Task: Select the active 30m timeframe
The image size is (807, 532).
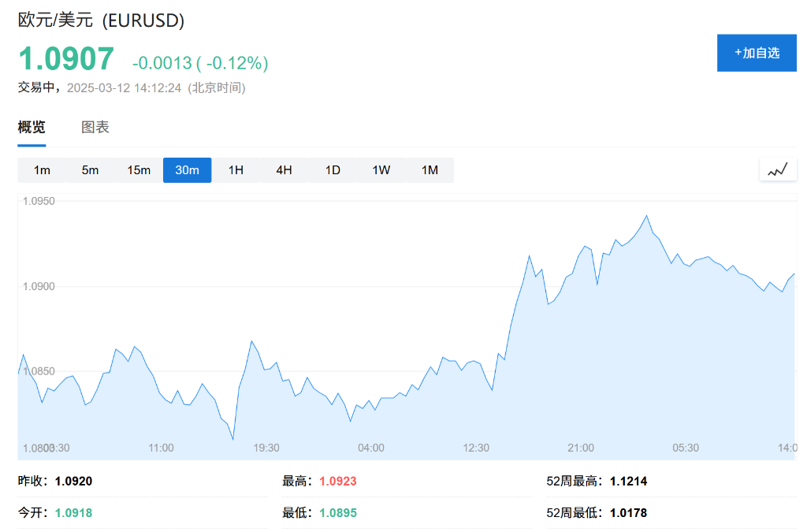Action: click(188, 170)
